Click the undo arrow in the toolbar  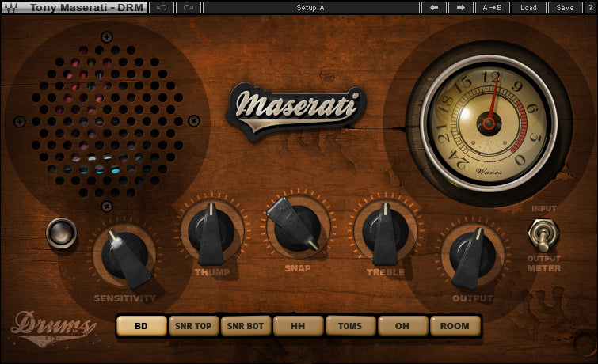click(x=162, y=8)
